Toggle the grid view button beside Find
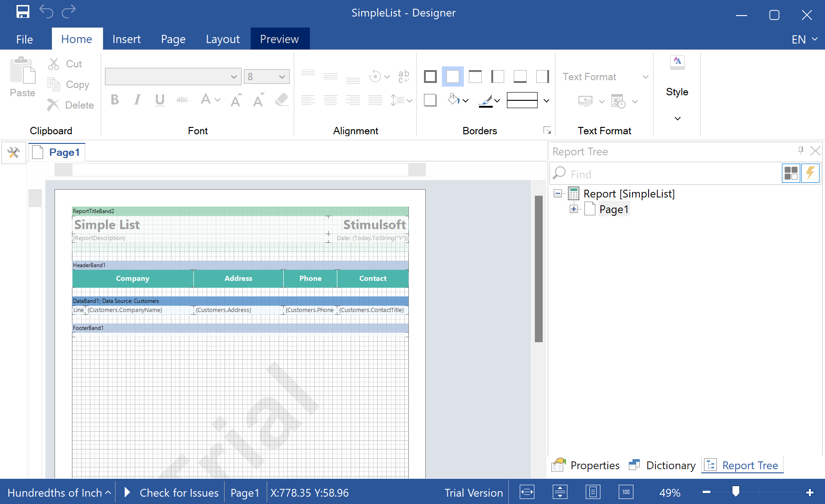Screen dimensions: 825x504 point(791,173)
